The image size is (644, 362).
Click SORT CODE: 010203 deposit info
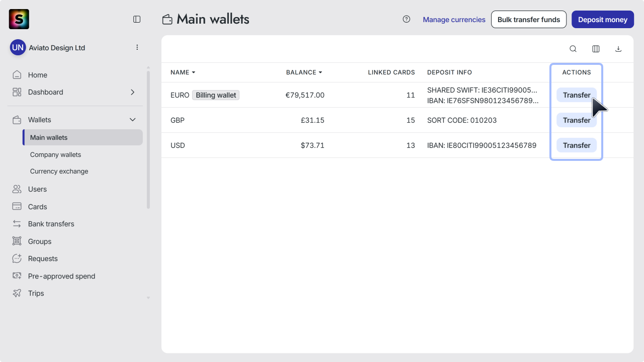pyautogui.click(x=462, y=120)
